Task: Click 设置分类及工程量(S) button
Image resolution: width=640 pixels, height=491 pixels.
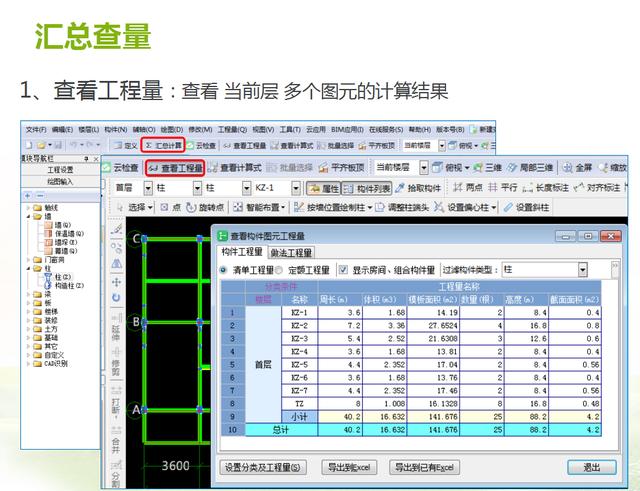Action: [263, 467]
